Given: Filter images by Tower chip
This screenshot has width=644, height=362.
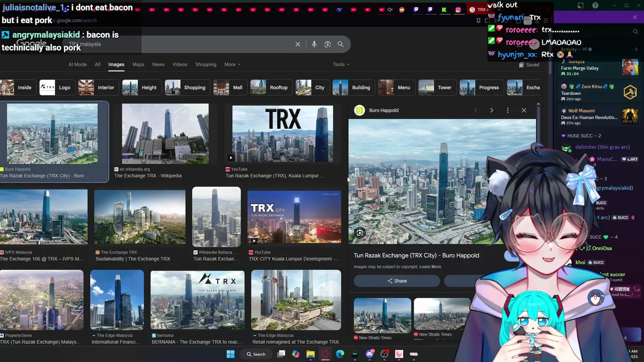Looking at the screenshot, I should [x=436, y=87].
